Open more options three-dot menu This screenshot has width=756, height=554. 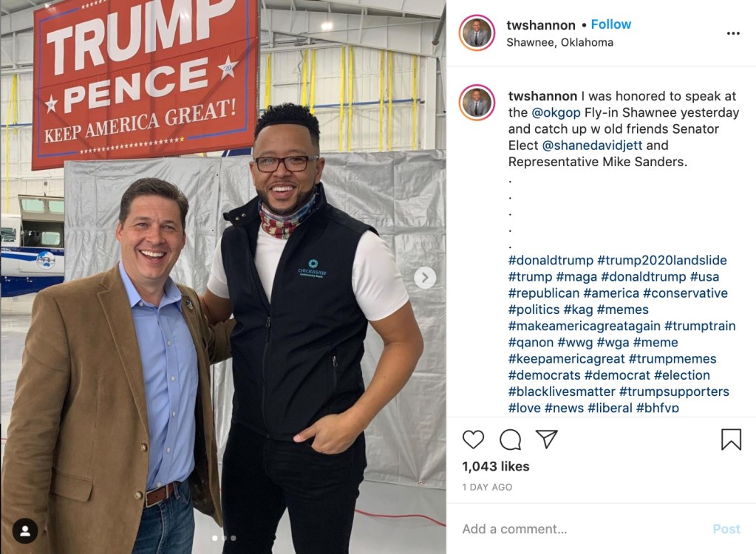coord(733,33)
